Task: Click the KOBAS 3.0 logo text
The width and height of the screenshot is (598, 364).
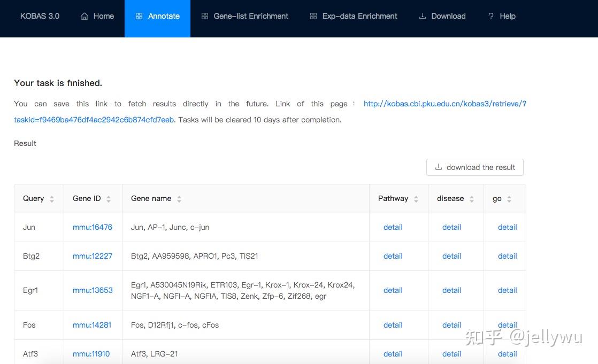Action: click(40, 16)
